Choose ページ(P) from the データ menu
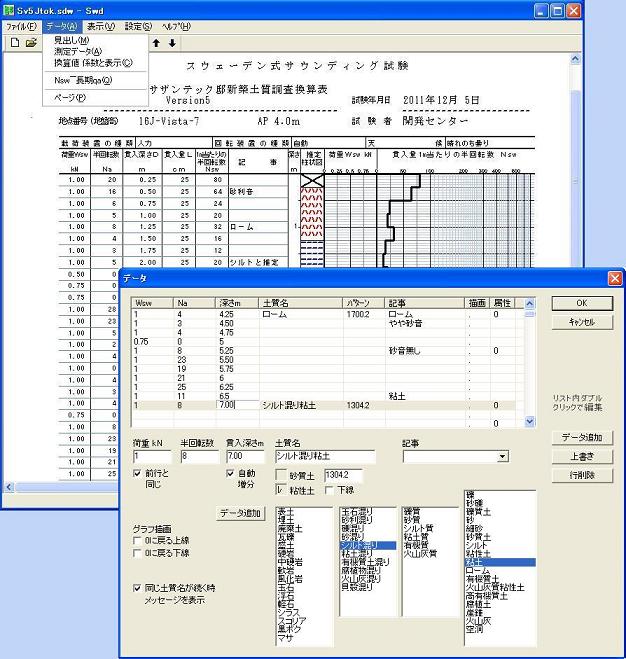Screen dimensions: 626x659 tap(70, 98)
